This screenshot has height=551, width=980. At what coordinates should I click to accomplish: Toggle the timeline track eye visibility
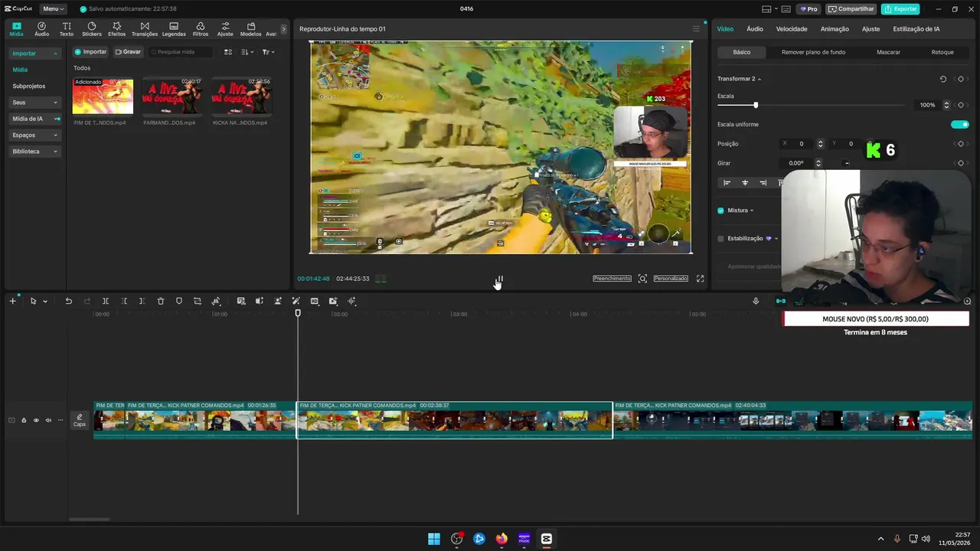[36, 420]
